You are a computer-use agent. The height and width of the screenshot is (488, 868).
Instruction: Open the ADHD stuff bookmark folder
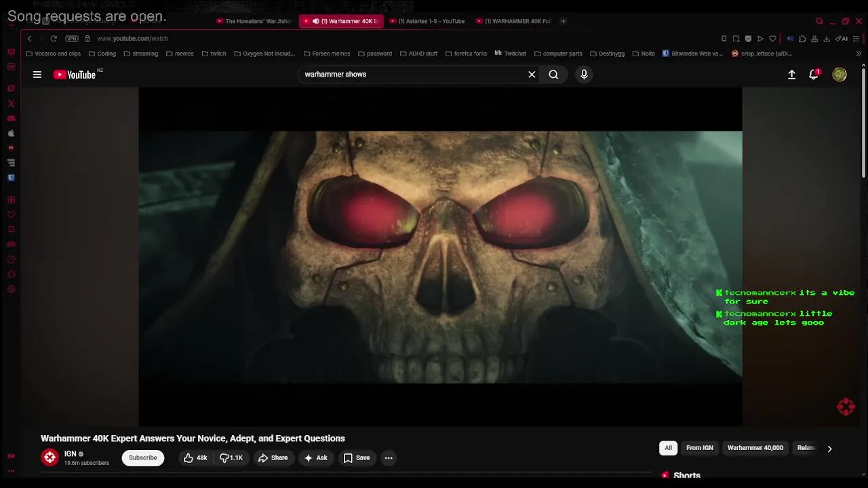tap(418, 54)
